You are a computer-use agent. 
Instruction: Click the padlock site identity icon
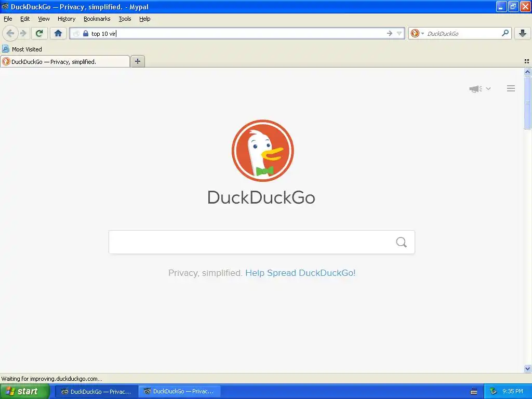click(x=86, y=33)
